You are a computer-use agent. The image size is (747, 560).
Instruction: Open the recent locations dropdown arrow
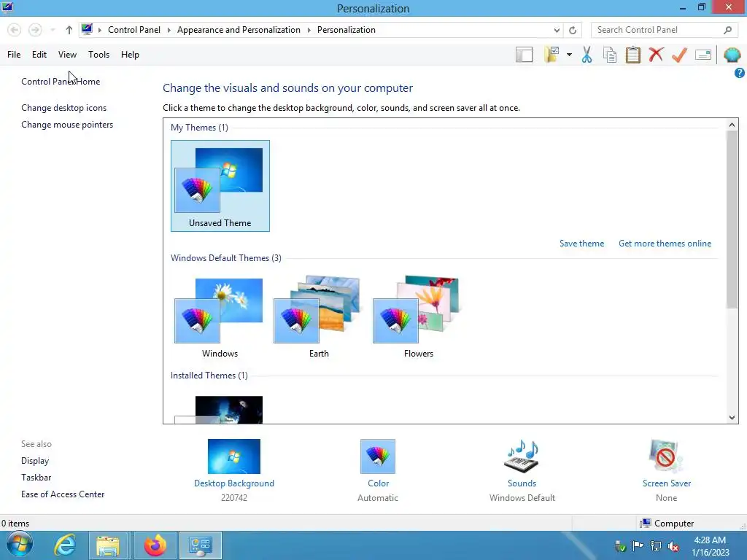pos(53,30)
